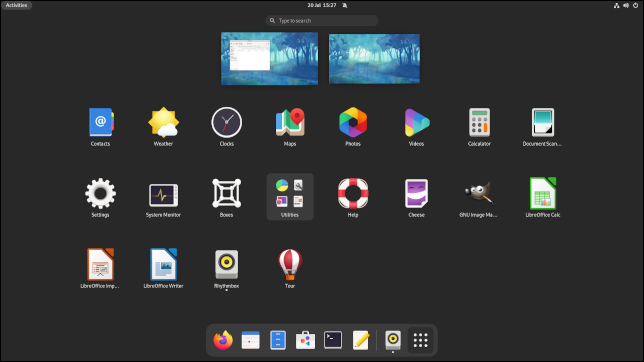The height and width of the screenshot is (362, 644).
Task: Toggle the Show Applications grid button
Action: click(x=421, y=340)
